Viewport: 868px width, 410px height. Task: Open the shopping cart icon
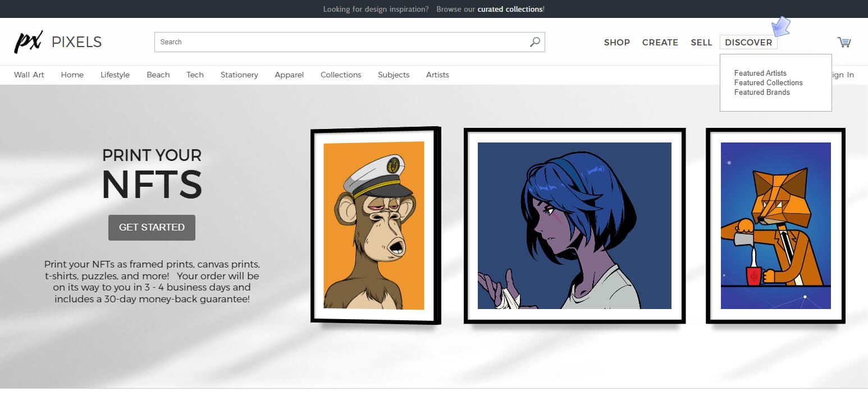click(844, 42)
